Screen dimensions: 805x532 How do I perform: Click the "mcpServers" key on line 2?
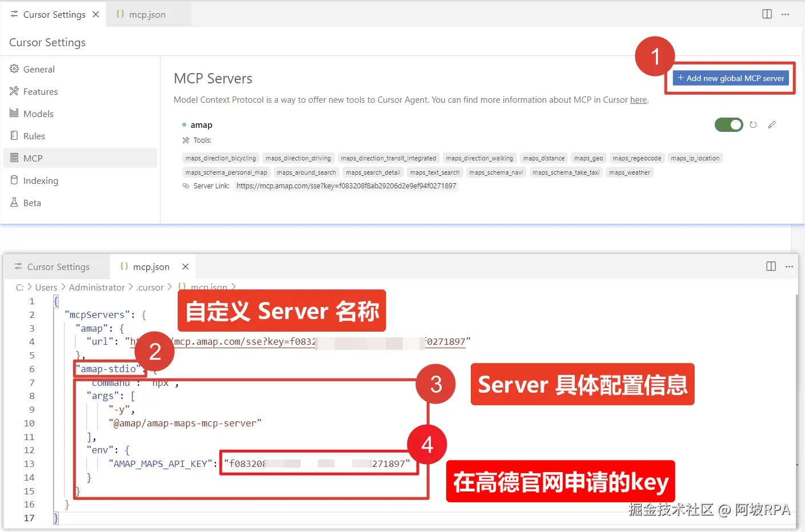point(98,315)
